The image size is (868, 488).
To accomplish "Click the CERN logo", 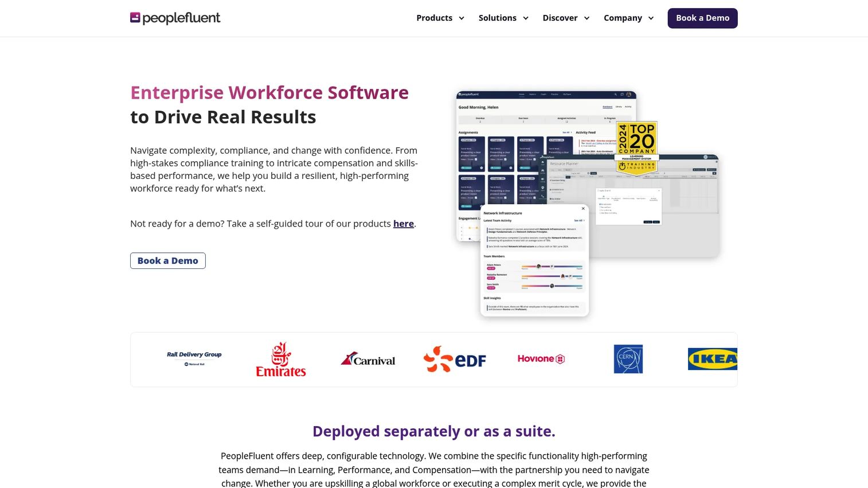I will [628, 359].
